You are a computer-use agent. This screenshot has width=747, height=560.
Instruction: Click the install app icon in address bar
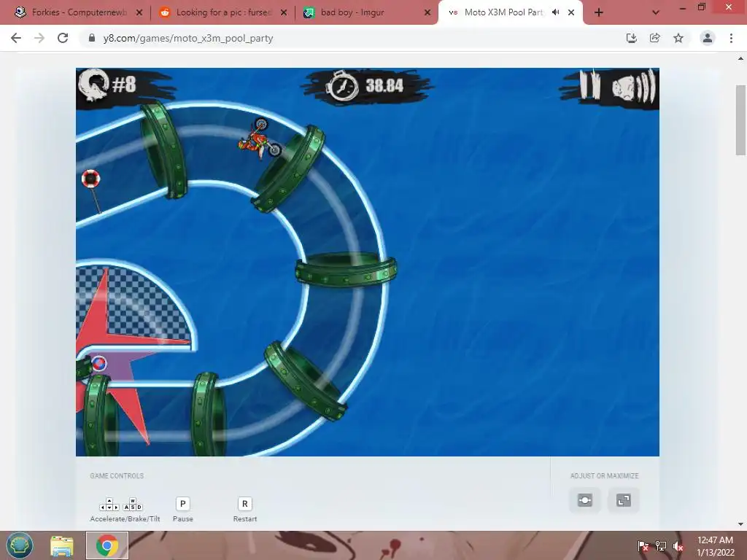click(x=631, y=38)
